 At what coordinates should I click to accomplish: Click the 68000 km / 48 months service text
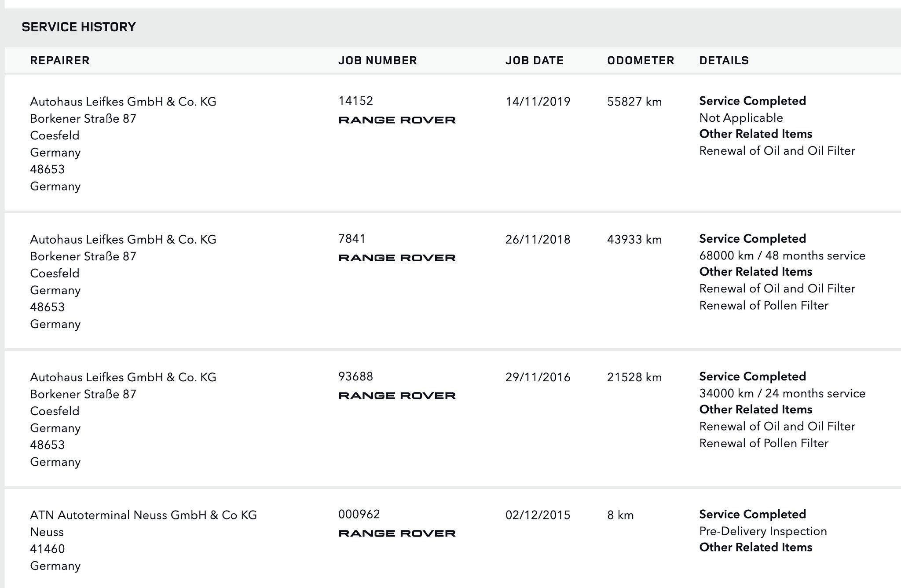[782, 256]
